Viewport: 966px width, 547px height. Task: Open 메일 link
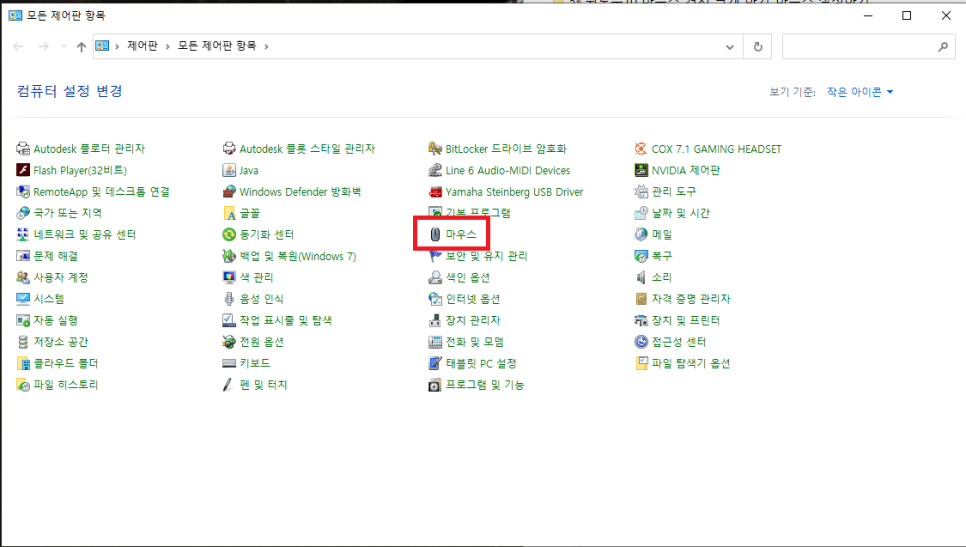pyautogui.click(x=662, y=235)
